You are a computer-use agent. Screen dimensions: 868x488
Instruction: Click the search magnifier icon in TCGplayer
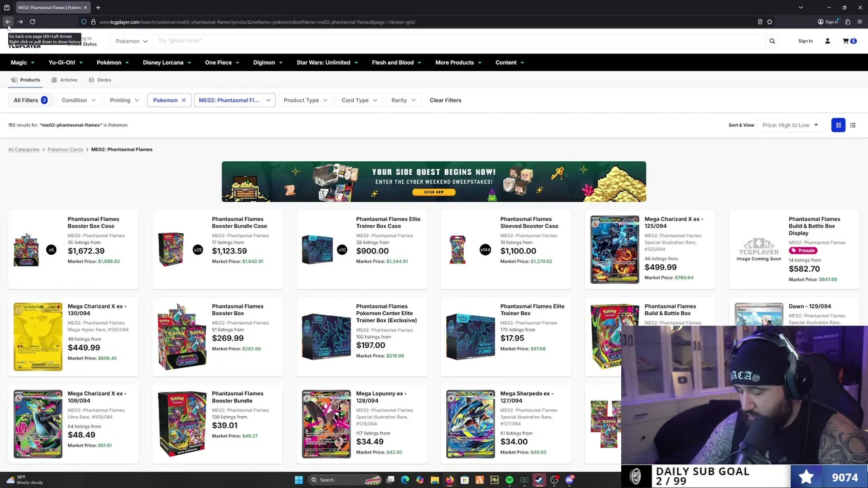click(772, 41)
